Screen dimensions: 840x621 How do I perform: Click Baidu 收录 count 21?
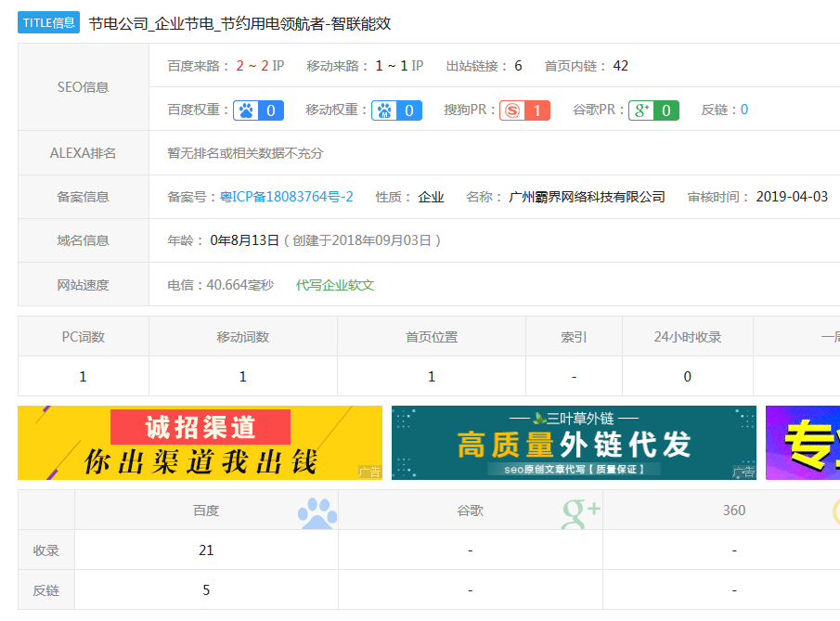[x=206, y=550]
